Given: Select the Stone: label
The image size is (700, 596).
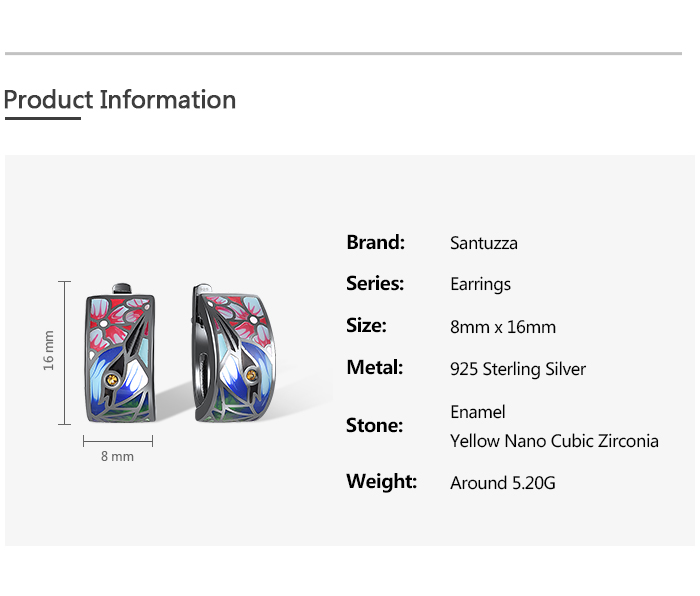Looking at the screenshot, I should pyautogui.click(x=374, y=426).
